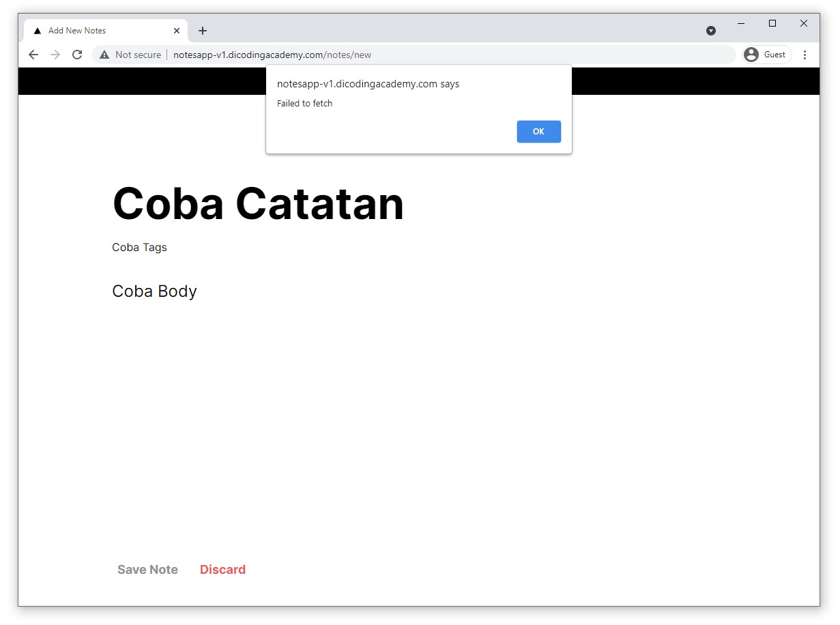The height and width of the screenshot is (625, 840).
Task: Close the Add New Notes tab
Action: tap(177, 31)
